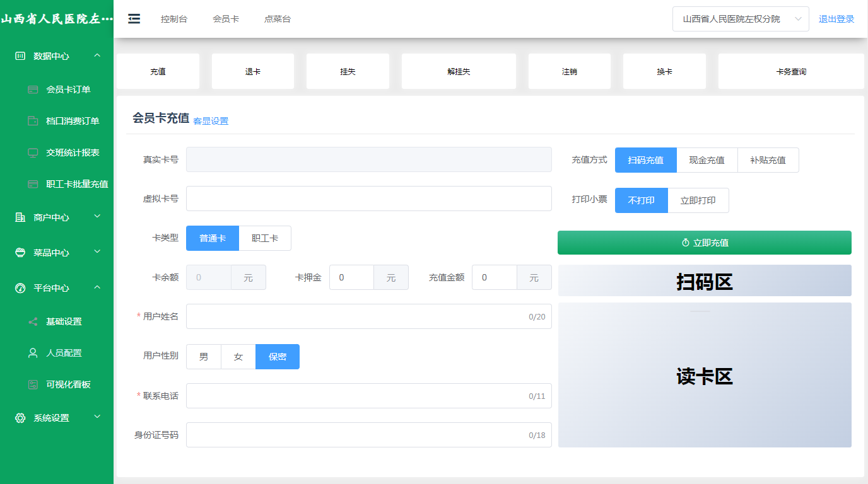Click the 联系电话 input field

coord(369,396)
